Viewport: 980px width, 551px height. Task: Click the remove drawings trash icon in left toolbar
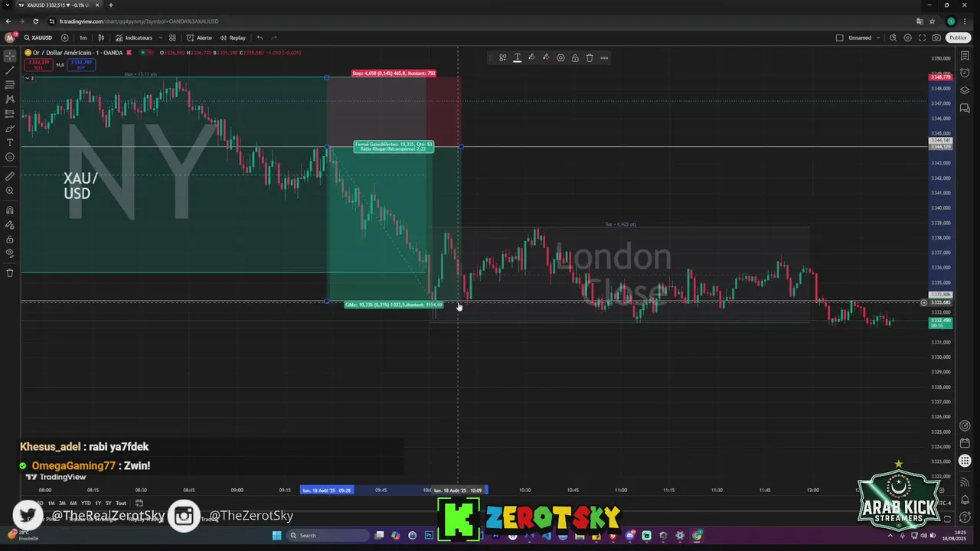[x=10, y=273]
